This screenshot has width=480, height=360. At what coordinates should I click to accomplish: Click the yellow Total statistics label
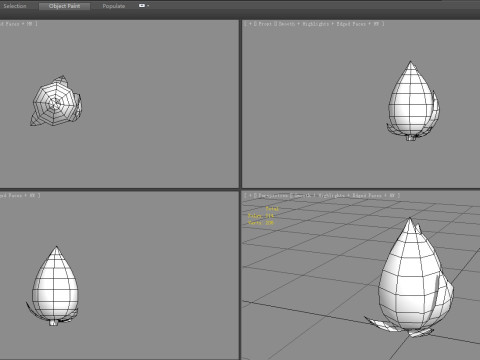tap(272, 209)
